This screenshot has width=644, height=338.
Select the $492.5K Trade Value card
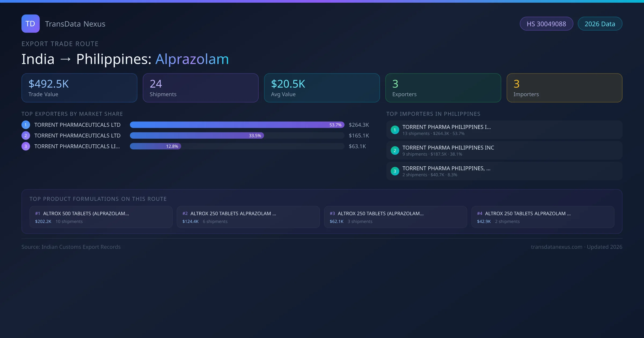pos(79,88)
